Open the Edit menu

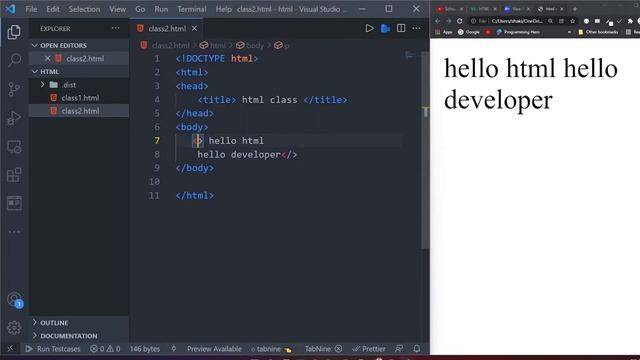(53, 9)
